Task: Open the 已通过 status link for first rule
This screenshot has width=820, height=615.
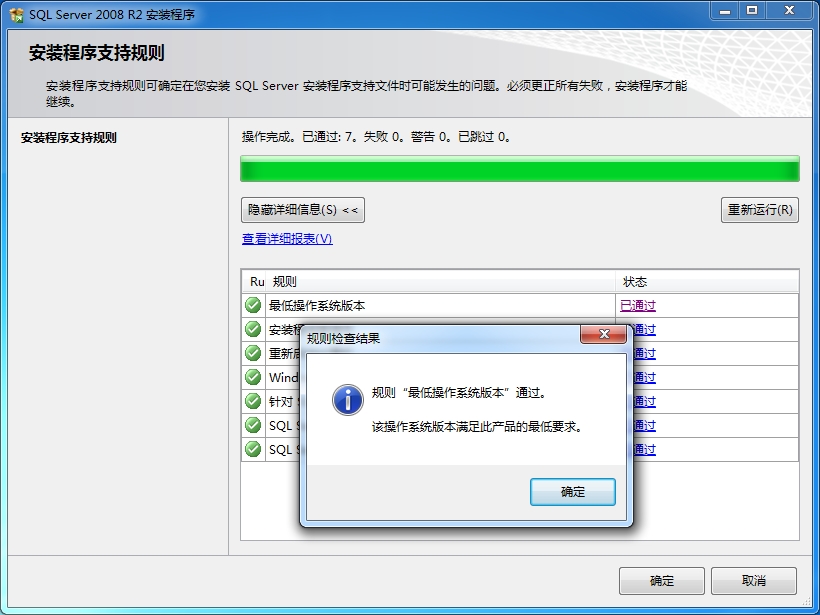Action: coord(637,305)
